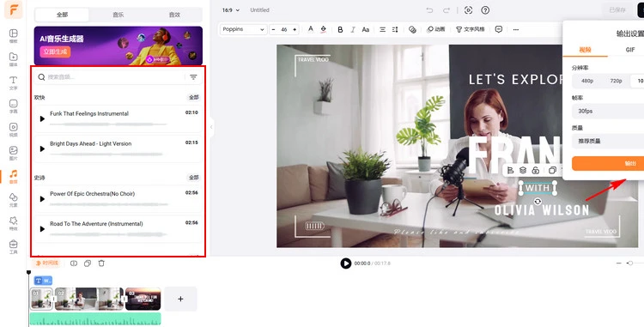Select scene 01 thumbnail in timeline
Viewport: 644px width, 327px height.
[41, 299]
